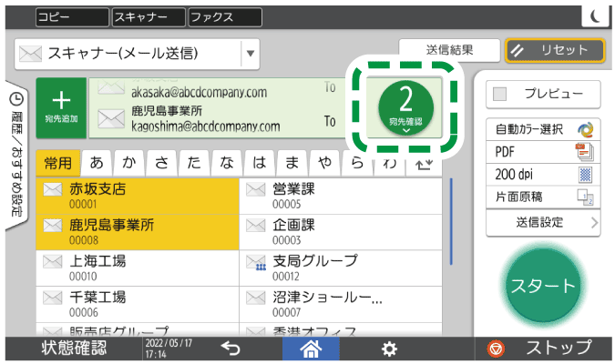Expand the スキャナー(メール送信) dropdown arrow
Viewport: 615px width, 364px height.
tap(251, 54)
